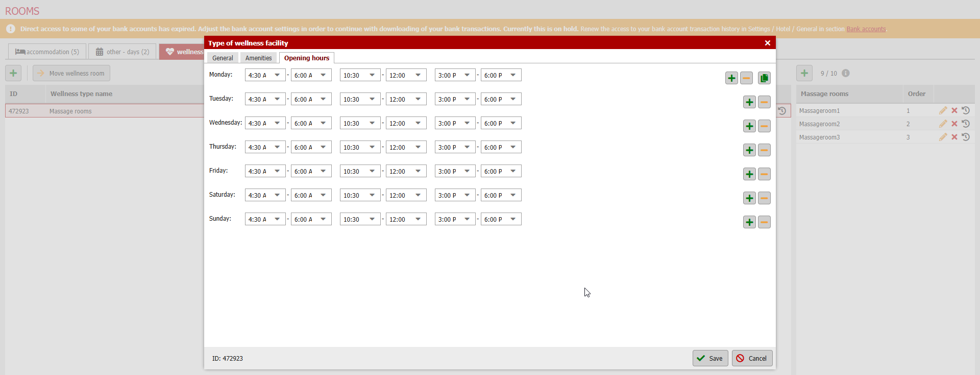The height and width of the screenshot is (375, 980).
Task: Open the Bank accounts link
Action: pos(866,29)
